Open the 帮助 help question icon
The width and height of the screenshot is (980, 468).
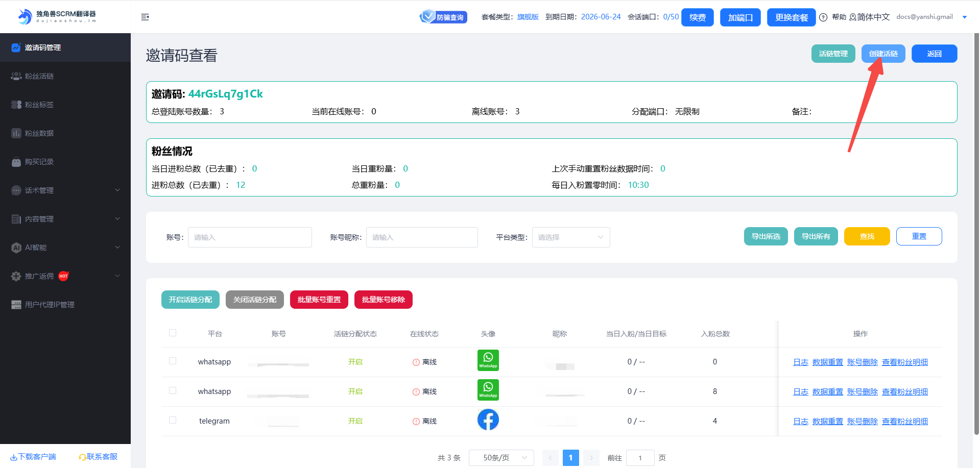(x=823, y=17)
